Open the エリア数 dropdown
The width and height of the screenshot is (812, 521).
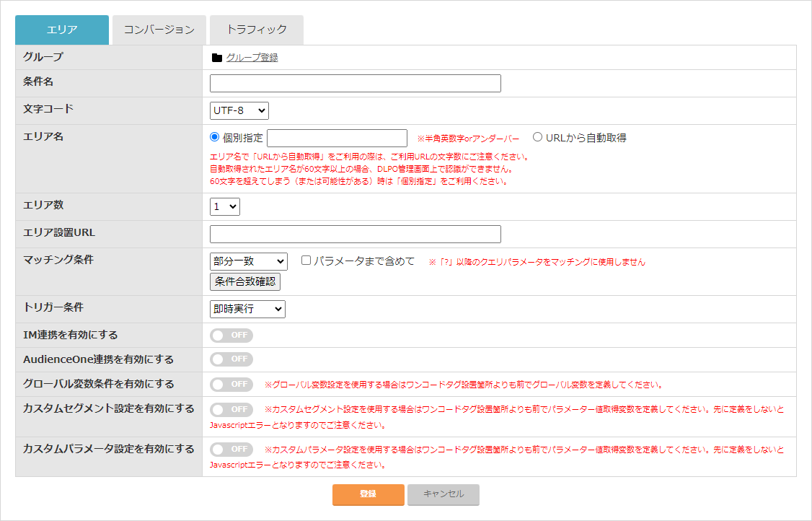coord(225,207)
